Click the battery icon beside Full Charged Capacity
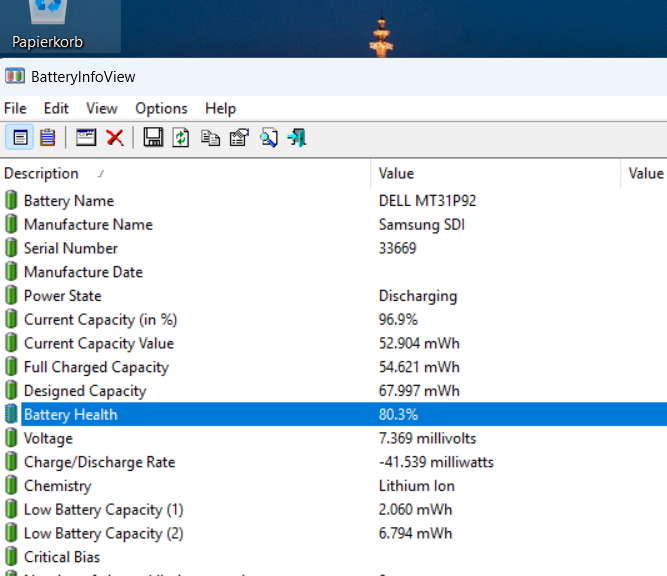 (11, 367)
